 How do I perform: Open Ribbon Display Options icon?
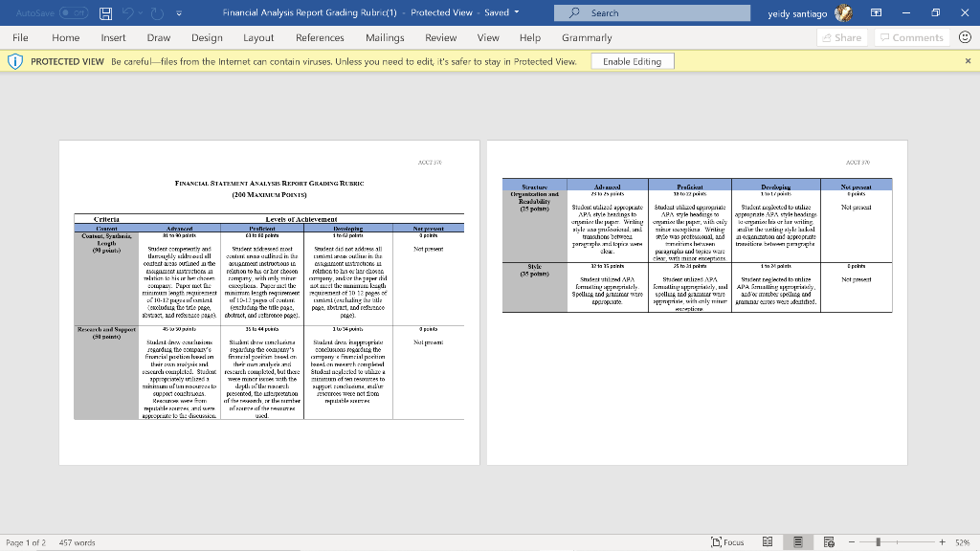point(874,13)
